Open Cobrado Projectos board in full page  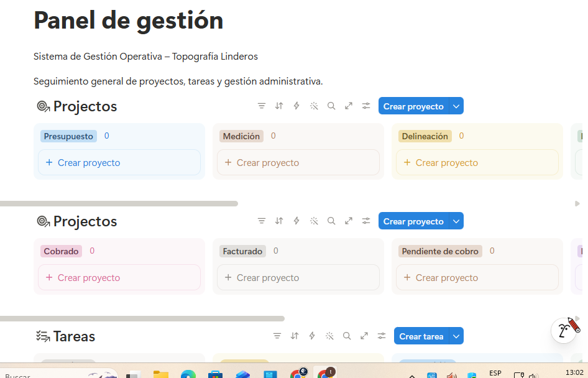click(x=349, y=221)
